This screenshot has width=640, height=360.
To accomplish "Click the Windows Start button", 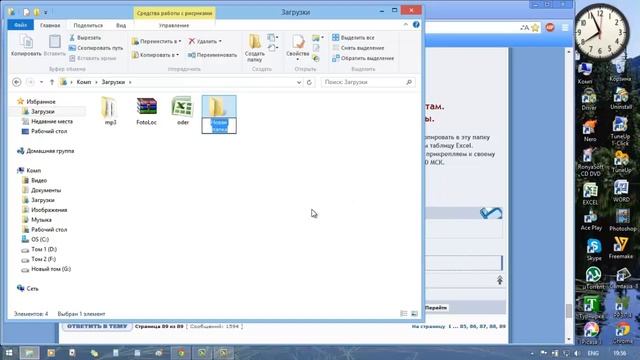I will (9, 352).
